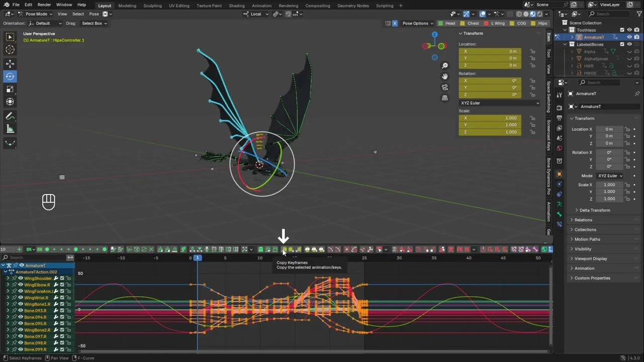Screen dimensions: 644x362
Task: Select the active Rotate tool
Action: [x=10, y=76]
